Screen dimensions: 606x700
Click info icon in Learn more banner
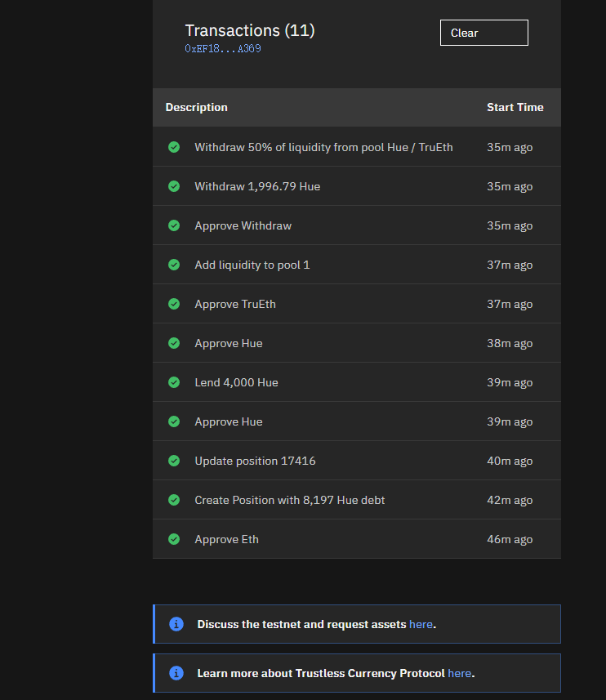176,673
